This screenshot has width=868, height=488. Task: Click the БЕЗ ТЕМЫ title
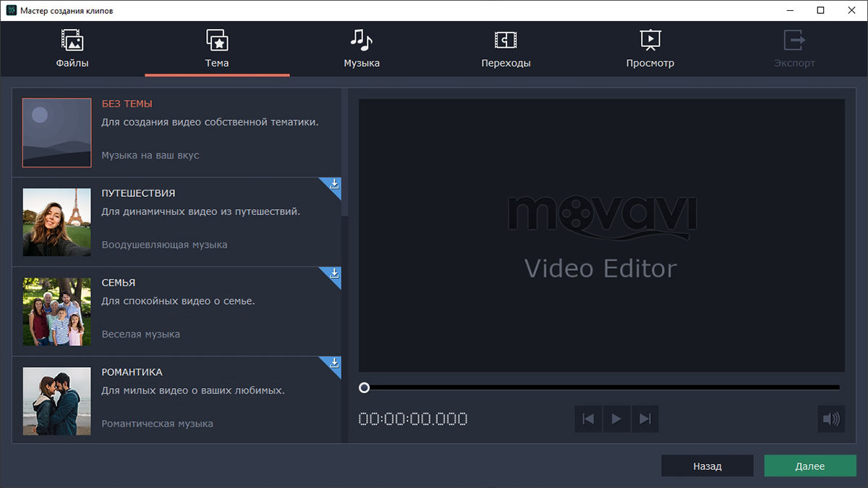pyautogui.click(x=127, y=104)
